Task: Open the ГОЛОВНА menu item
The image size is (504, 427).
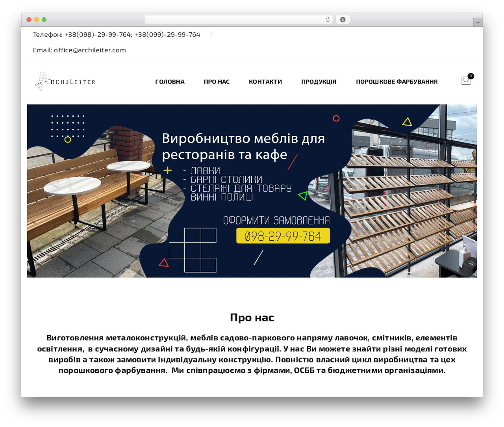Action: tap(170, 82)
